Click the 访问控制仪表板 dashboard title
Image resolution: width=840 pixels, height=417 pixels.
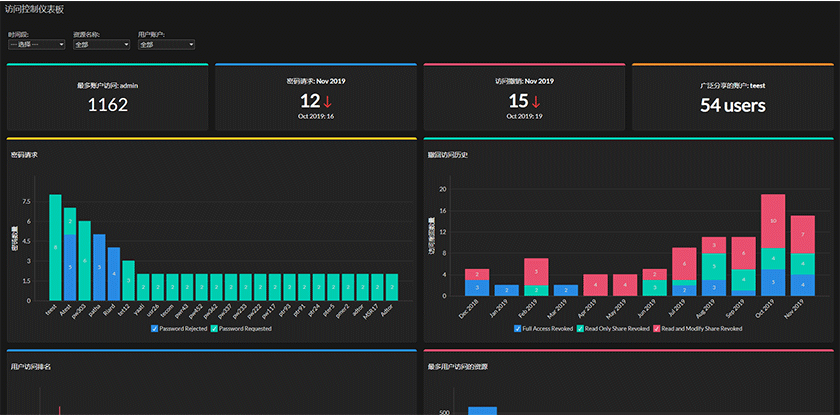(34, 9)
